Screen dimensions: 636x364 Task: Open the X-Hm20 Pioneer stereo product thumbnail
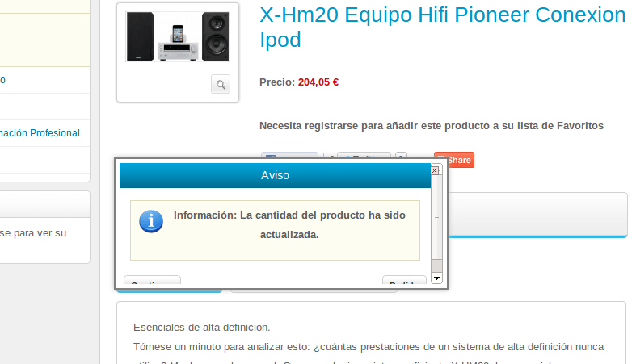pyautogui.click(x=178, y=37)
